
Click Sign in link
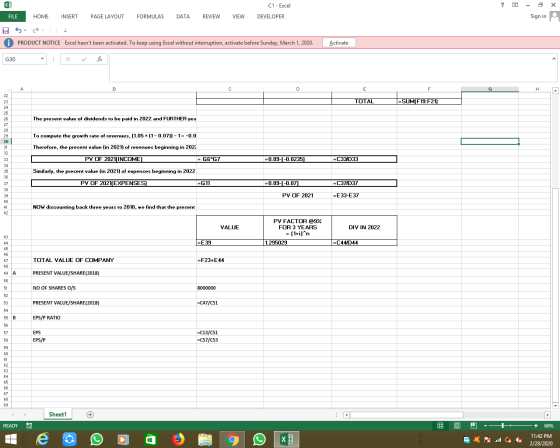point(538,16)
